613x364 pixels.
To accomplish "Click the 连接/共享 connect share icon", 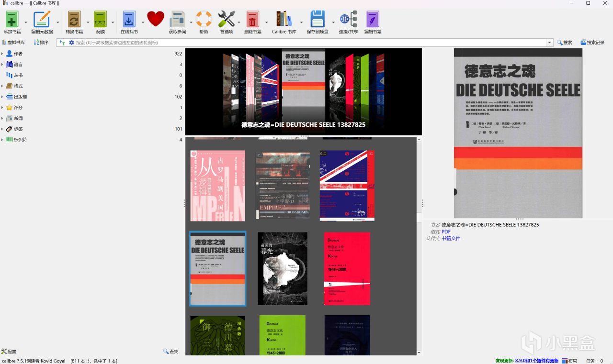I will click(x=349, y=19).
